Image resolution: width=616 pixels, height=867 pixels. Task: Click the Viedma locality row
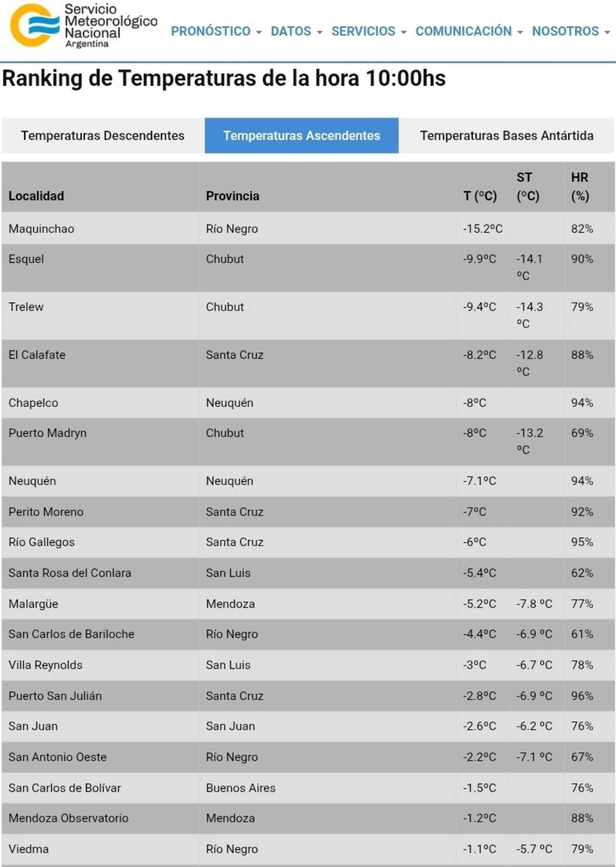29,849
